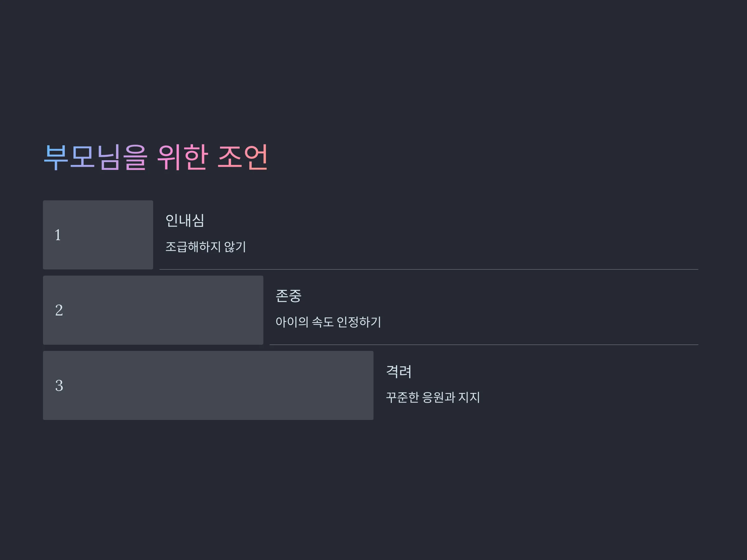Select the numbered block labeled 2
Viewport: 747px width, 560px height.
coord(153,310)
